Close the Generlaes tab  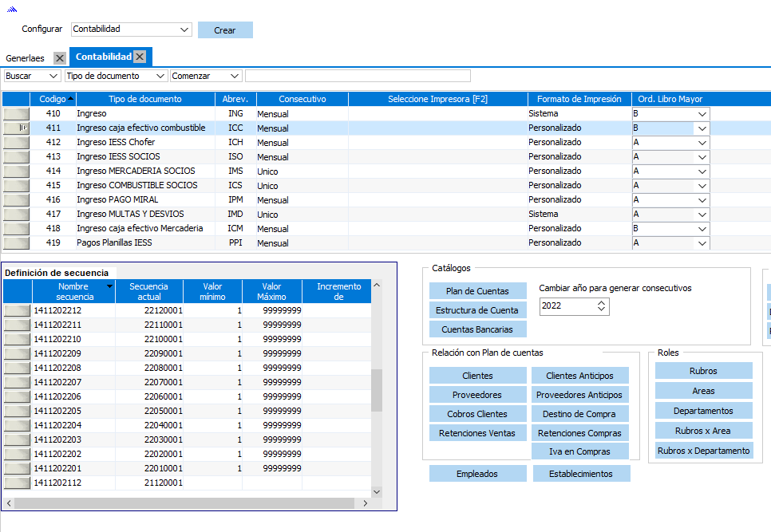pyautogui.click(x=59, y=58)
